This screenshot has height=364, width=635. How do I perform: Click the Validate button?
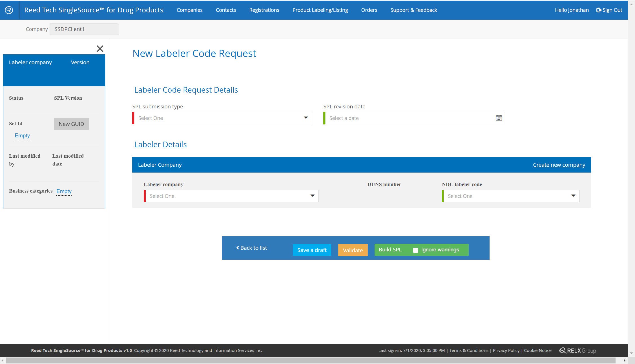click(353, 250)
